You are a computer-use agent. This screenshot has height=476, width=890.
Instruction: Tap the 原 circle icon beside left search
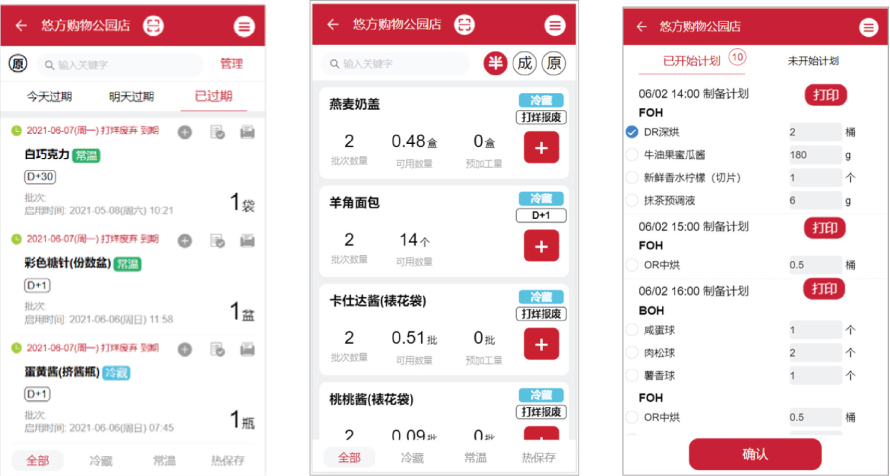(18, 64)
